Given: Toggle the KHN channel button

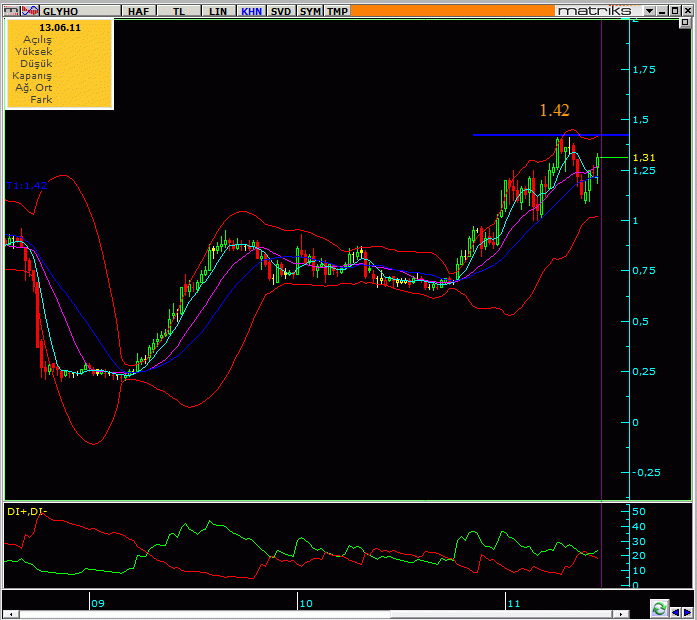Looking at the screenshot, I should click(x=250, y=10).
